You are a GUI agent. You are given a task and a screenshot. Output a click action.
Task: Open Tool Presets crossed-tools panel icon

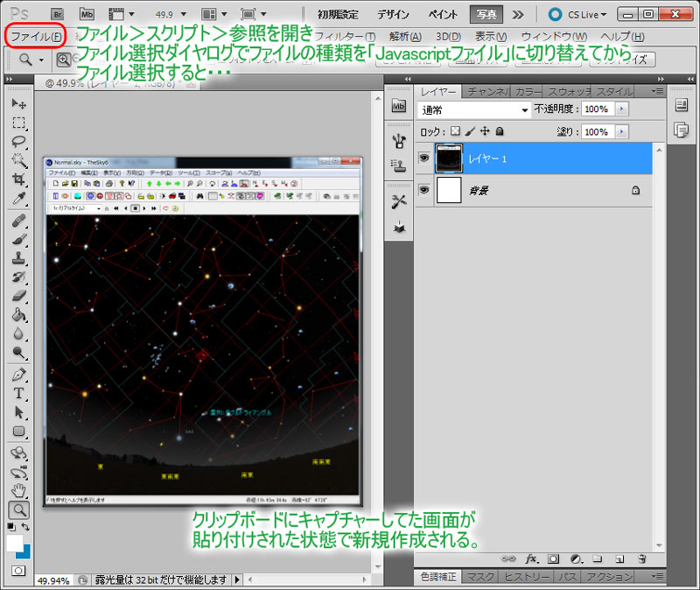pos(399,201)
